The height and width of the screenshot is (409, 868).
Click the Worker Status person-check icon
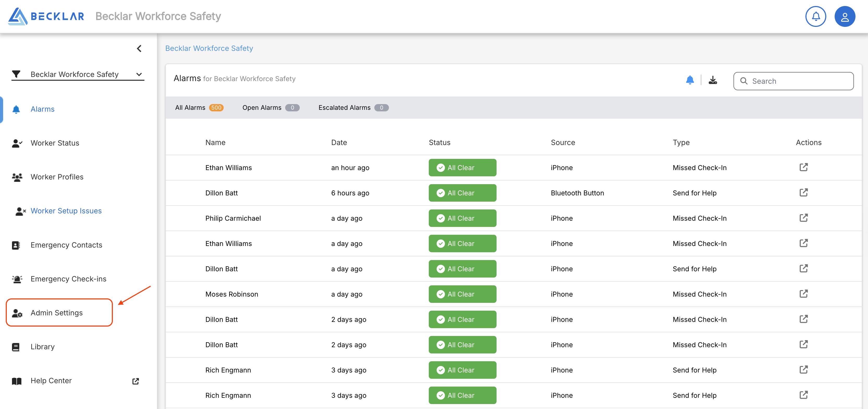(17, 143)
